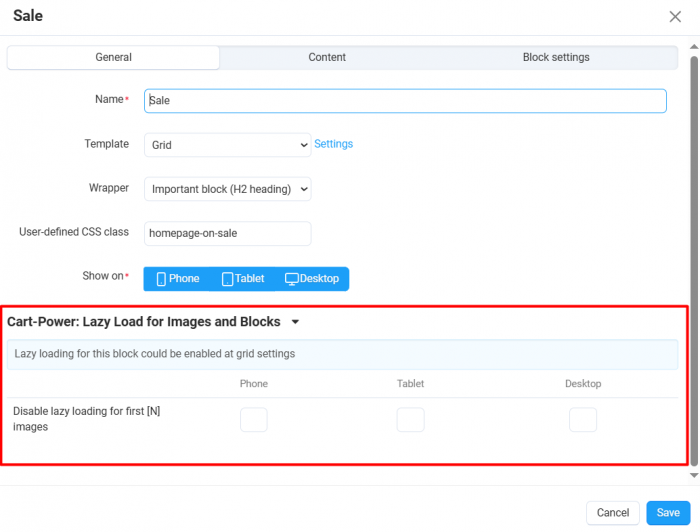Click into the Name input field
The width and height of the screenshot is (700, 532).
(x=405, y=101)
